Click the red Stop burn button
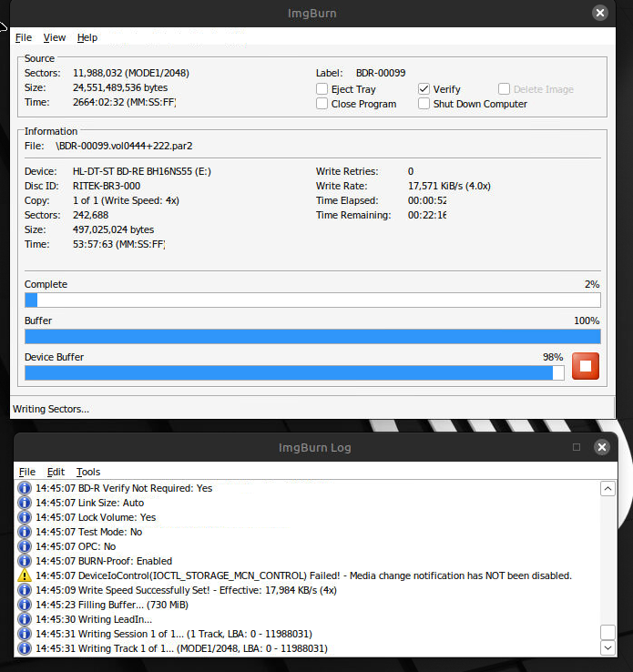Viewport: 633px width, 672px height. coord(586,366)
